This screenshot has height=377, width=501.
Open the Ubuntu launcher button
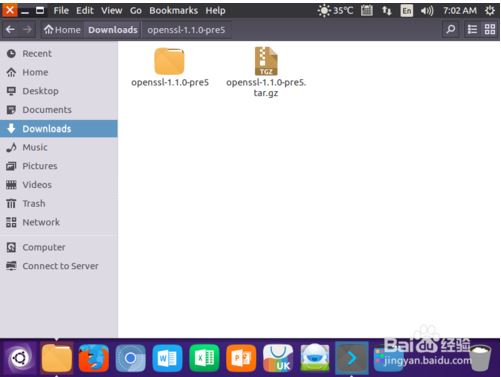[19, 359]
